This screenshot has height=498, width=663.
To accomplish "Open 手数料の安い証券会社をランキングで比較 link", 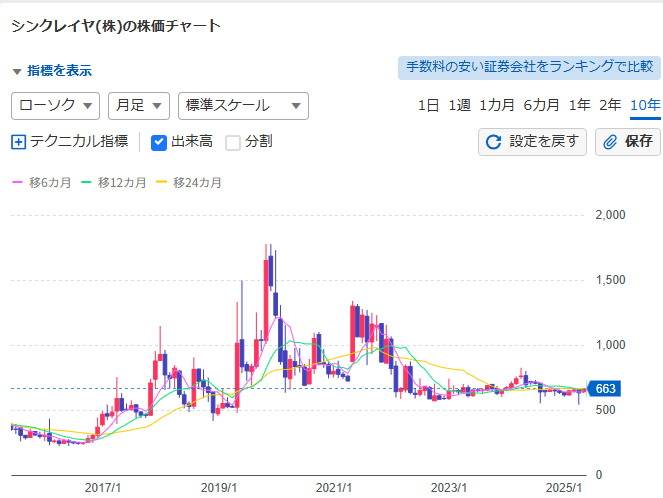I will pyautogui.click(x=529, y=67).
